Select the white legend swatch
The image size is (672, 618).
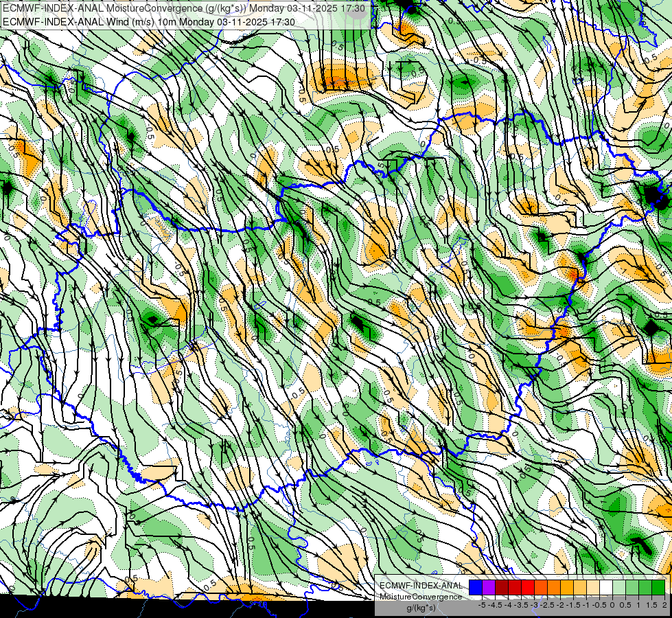point(606,587)
